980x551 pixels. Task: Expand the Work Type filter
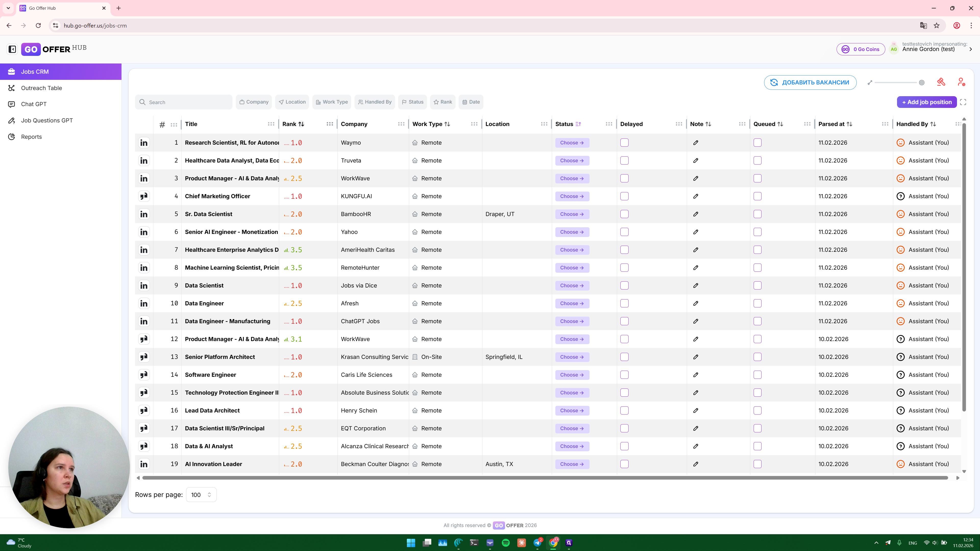[332, 102]
